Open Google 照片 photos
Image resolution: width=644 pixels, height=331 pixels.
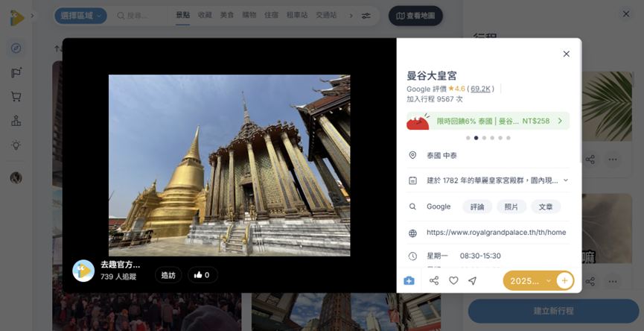click(511, 207)
